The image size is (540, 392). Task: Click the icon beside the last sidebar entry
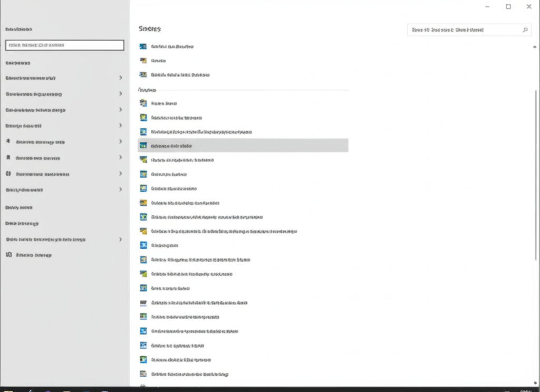point(8,254)
